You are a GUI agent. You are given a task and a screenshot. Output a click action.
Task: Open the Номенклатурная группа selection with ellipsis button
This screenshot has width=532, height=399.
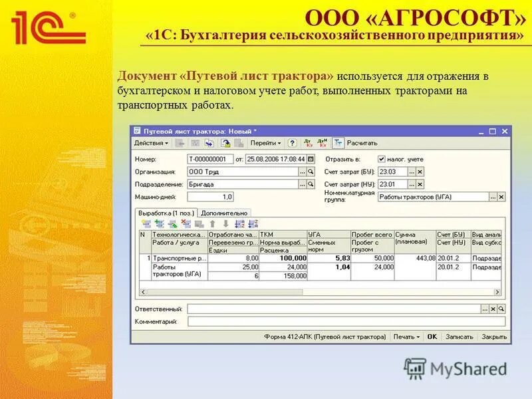(491, 195)
